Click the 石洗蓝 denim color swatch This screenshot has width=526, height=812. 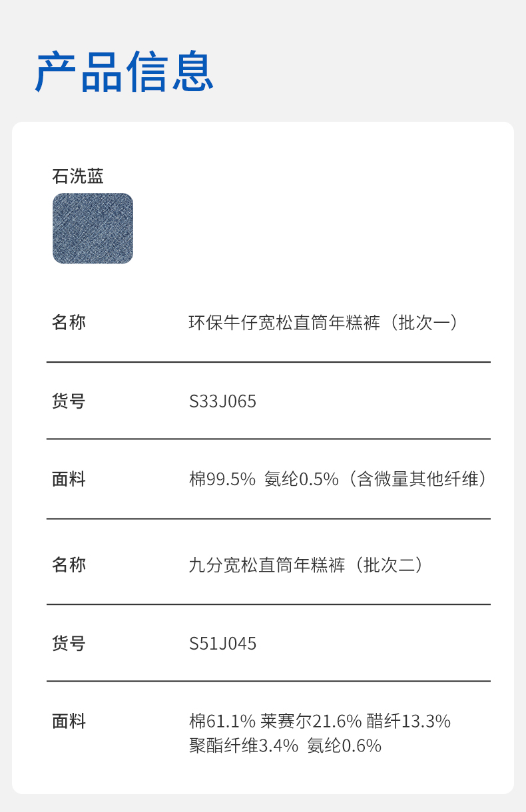(93, 228)
